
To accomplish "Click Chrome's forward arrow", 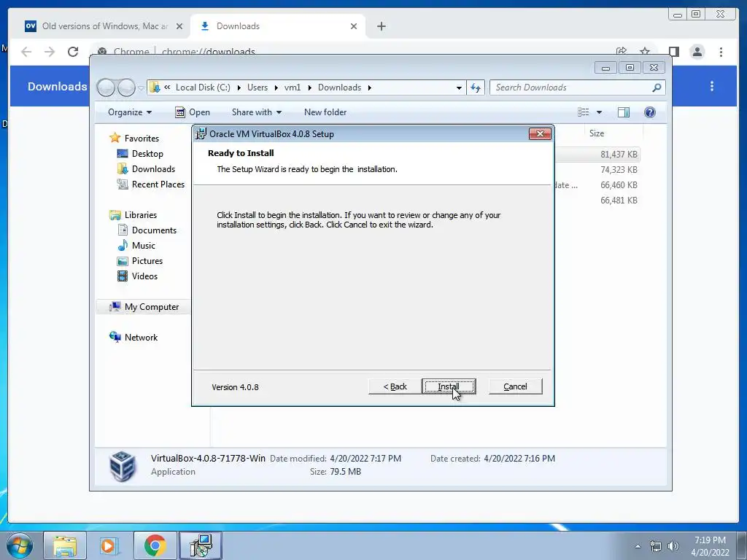I will coord(50,52).
